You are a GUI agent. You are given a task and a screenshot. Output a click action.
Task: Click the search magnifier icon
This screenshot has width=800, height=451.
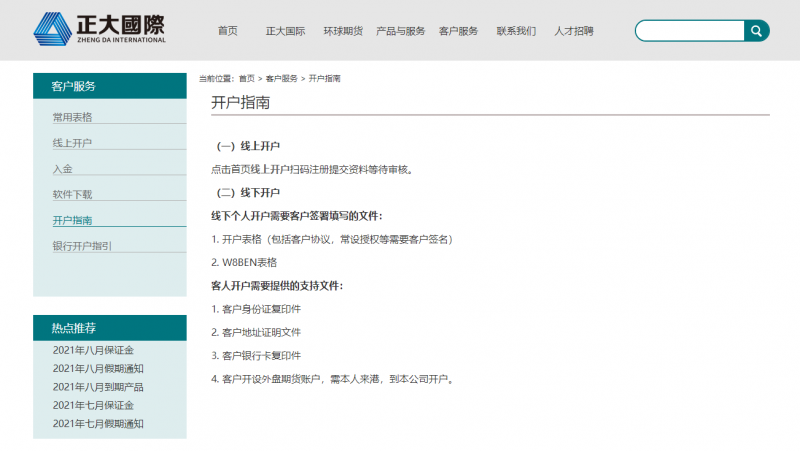pos(756,31)
